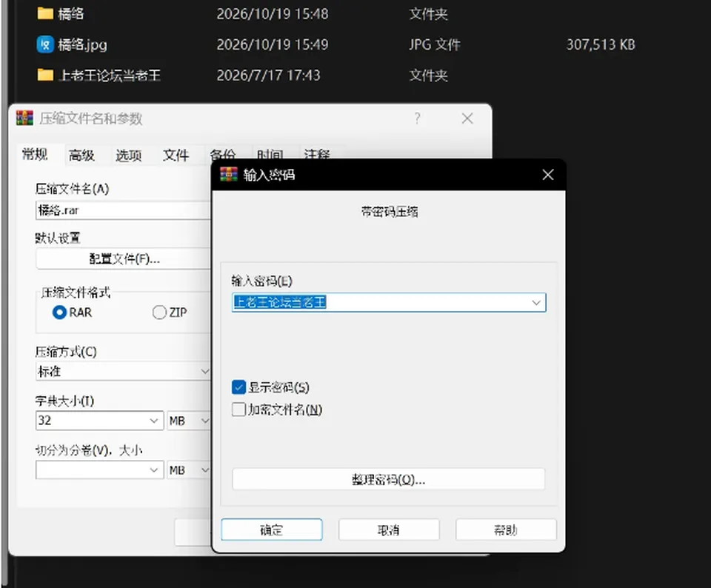The image size is (711, 588).
Task: Click the 2026/7/17 17:43 modified date
Action: (268, 75)
